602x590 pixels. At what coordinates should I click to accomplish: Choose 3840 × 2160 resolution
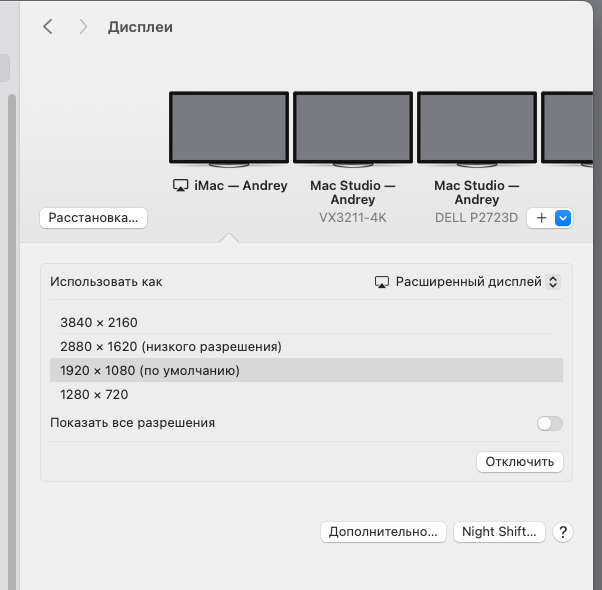[x=306, y=322]
